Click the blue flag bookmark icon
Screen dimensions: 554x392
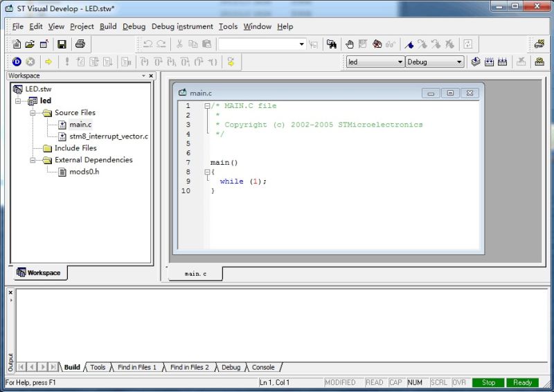pyautogui.click(x=409, y=44)
